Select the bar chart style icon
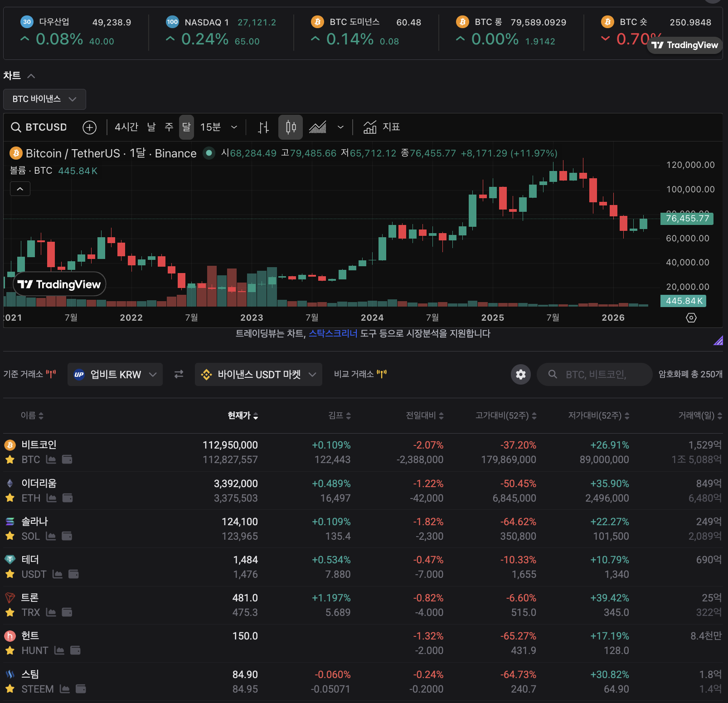Image resolution: width=728 pixels, height=703 pixels. 263,127
